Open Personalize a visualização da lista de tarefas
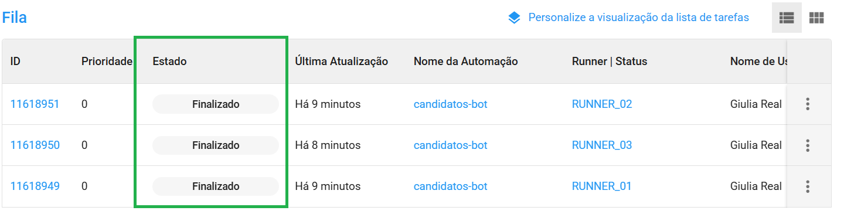The width and height of the screenshot is (868, 214). 638,18
